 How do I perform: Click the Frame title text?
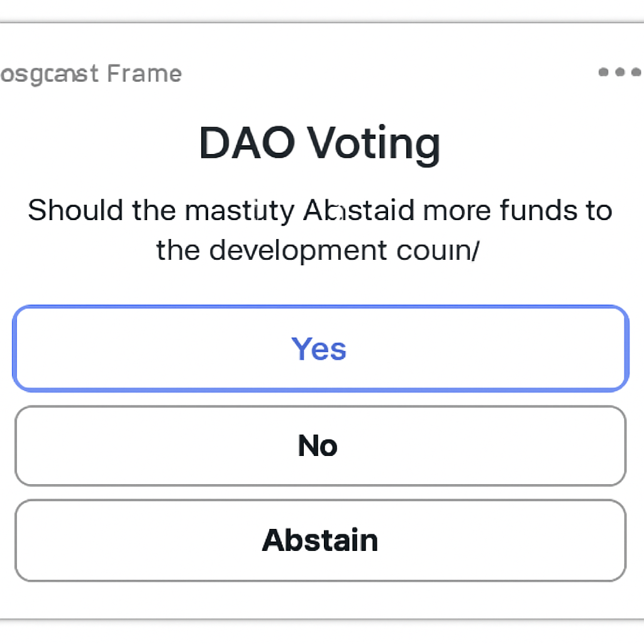point(91,74)
